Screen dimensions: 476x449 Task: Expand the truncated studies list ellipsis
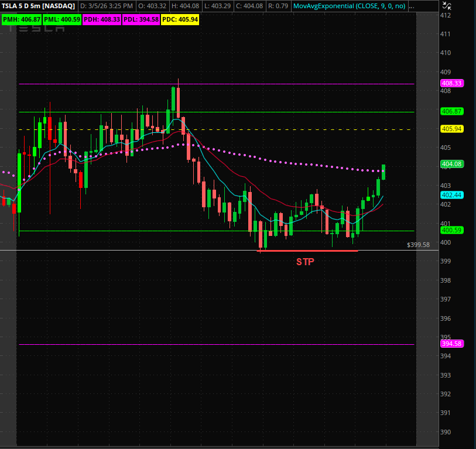click(412, 6)
